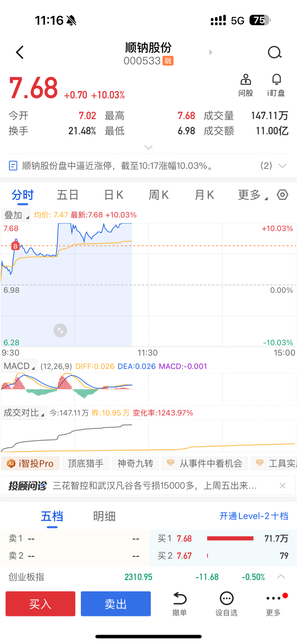The image size is (297, 644).
Task: Expand the stock details chevron
Action: point(148,147)
